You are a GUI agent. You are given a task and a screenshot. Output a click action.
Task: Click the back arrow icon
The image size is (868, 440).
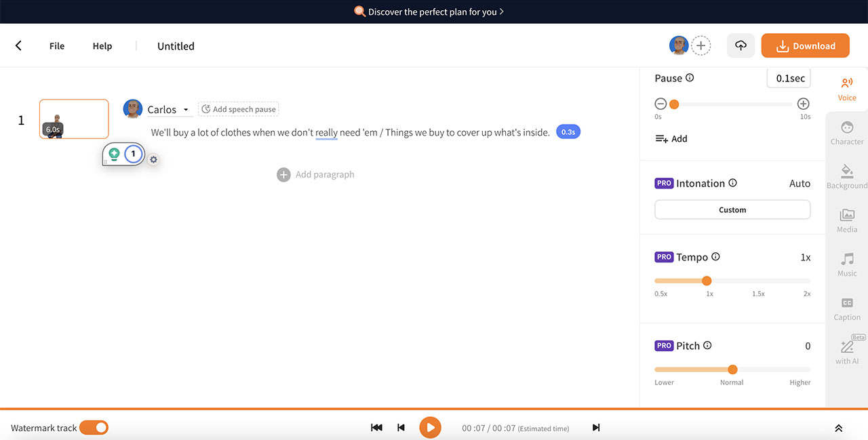click(x=18, y=46)
